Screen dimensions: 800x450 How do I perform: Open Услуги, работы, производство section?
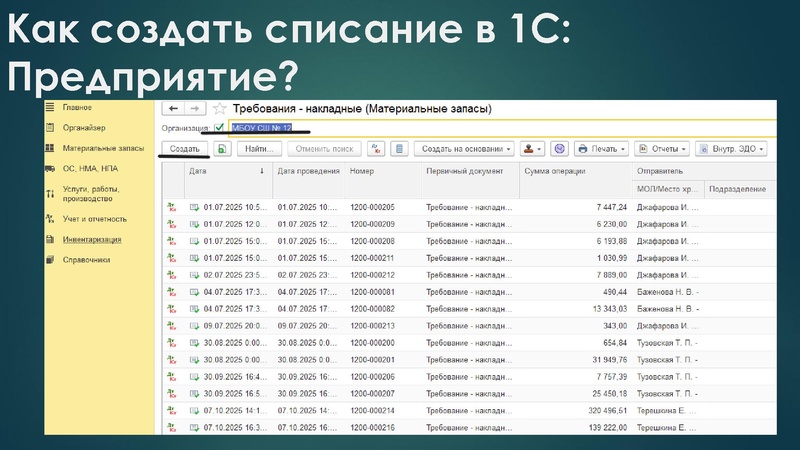pos(91,194)
